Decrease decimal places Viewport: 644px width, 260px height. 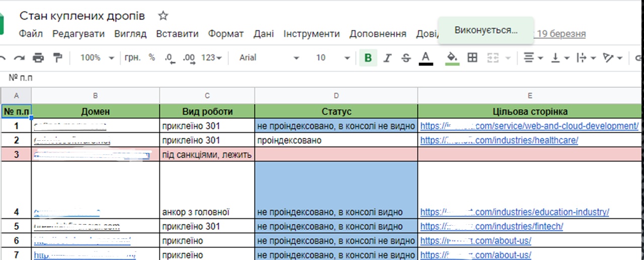[170, 58]
